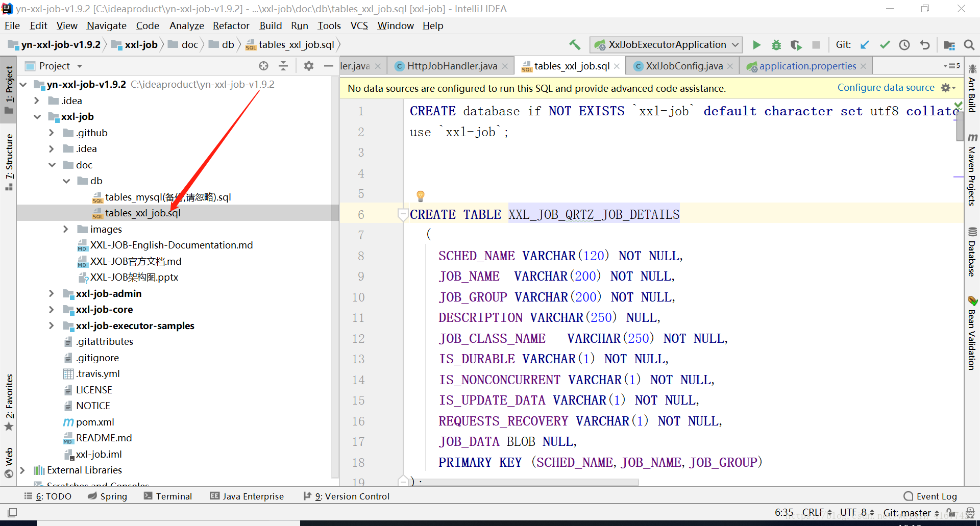The width and height of the screenshot is (980, 526).
Task: Open Bean Validation tool window
Action: [x=972, y=333]
